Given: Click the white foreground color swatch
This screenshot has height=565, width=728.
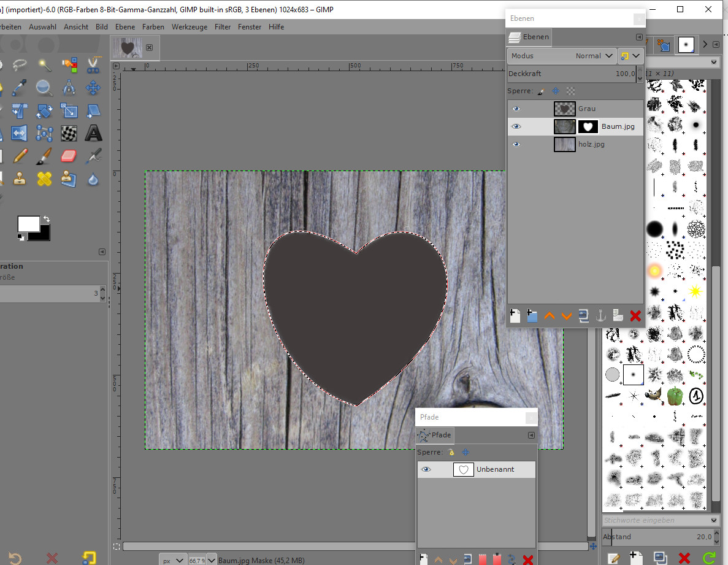Looking at the screenshot, I should [28, 223].
